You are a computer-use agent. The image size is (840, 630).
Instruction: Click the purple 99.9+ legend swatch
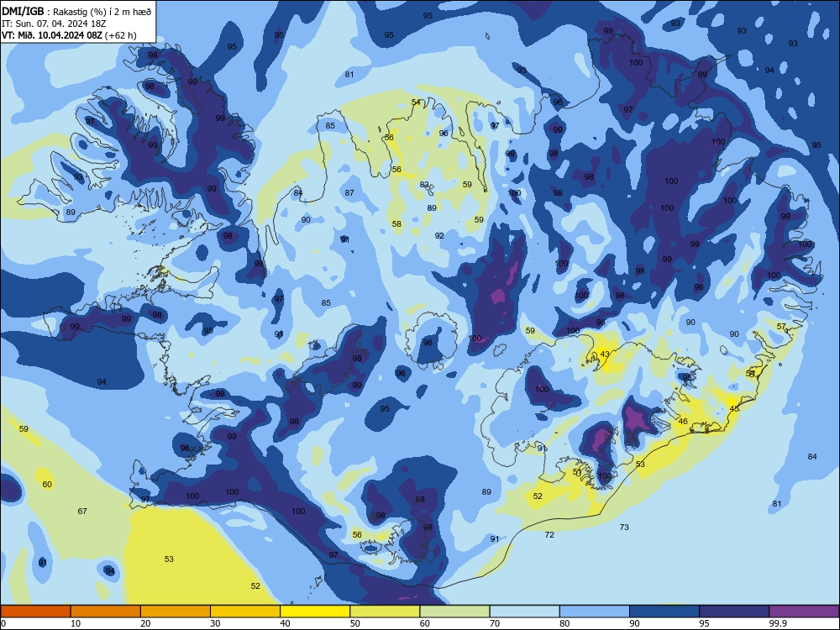[804, 612]
